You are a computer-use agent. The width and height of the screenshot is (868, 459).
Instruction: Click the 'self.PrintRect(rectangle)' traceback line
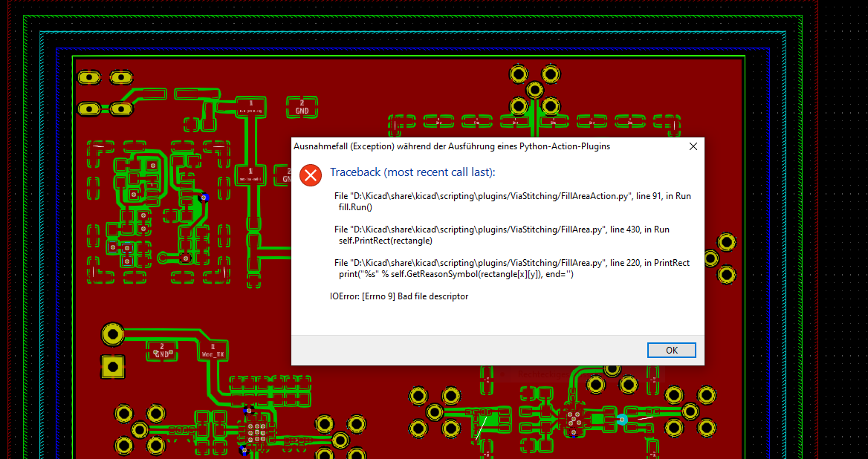click(385, 241)
